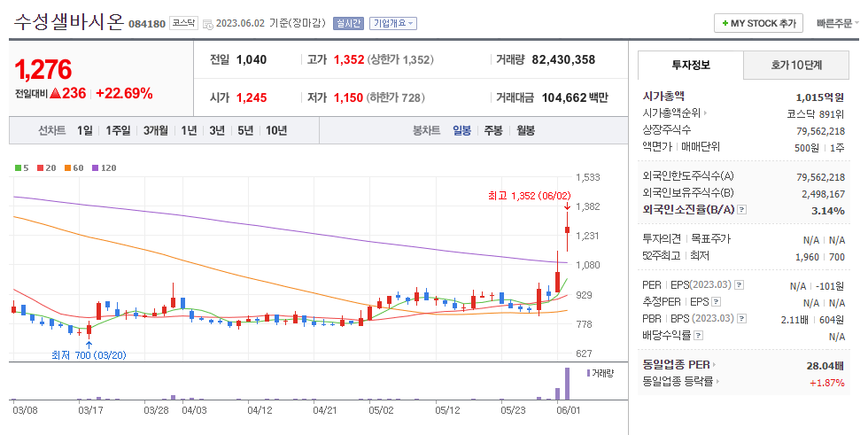Click the stock code 084180
This screenshot has width=868, height=435.
click(x=147, y=24)
